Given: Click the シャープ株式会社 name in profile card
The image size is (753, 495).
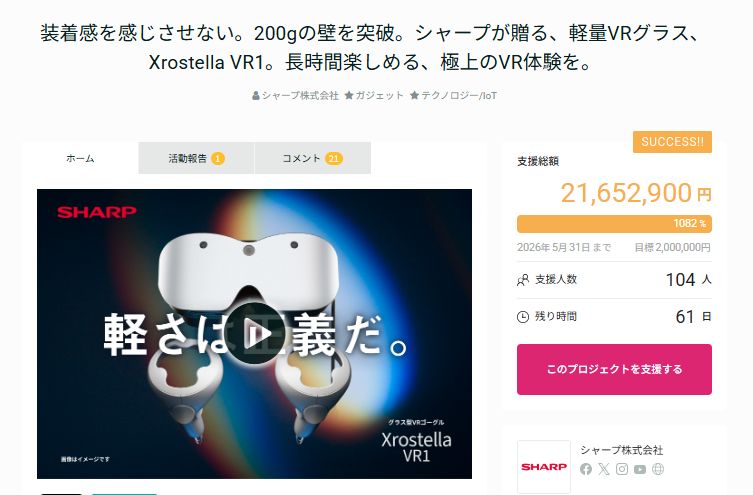Looking at the screenshot, I should 621,450.
